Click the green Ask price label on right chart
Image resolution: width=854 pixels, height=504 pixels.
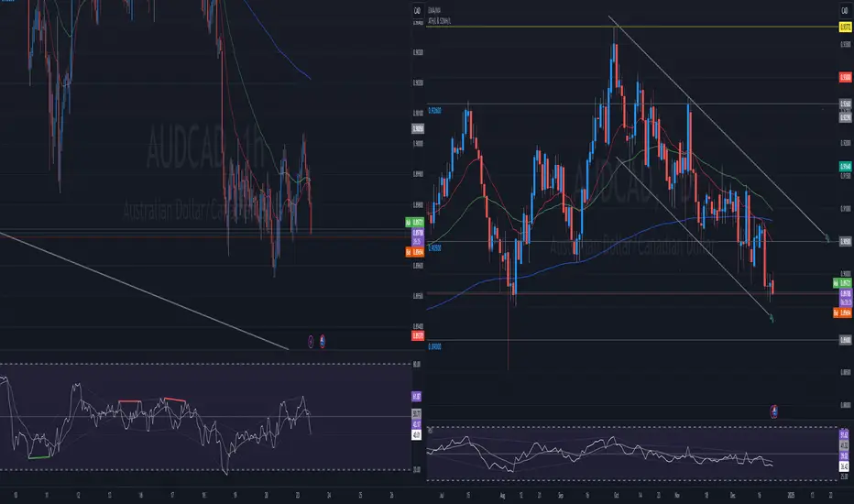(843, 283)
